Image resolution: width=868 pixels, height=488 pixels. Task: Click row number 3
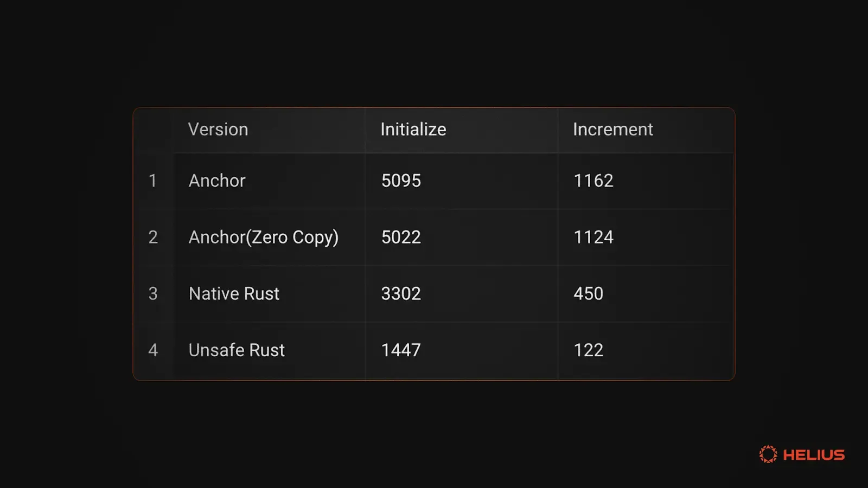(153, 293)
